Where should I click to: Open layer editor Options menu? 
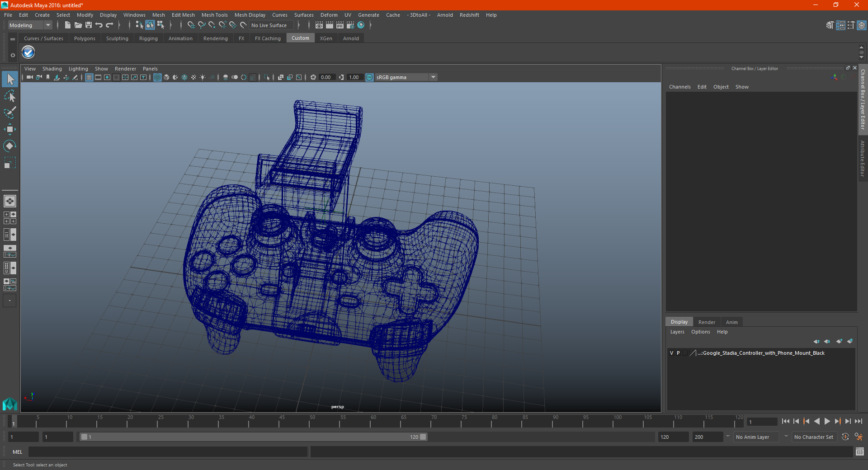pos(700,332)
